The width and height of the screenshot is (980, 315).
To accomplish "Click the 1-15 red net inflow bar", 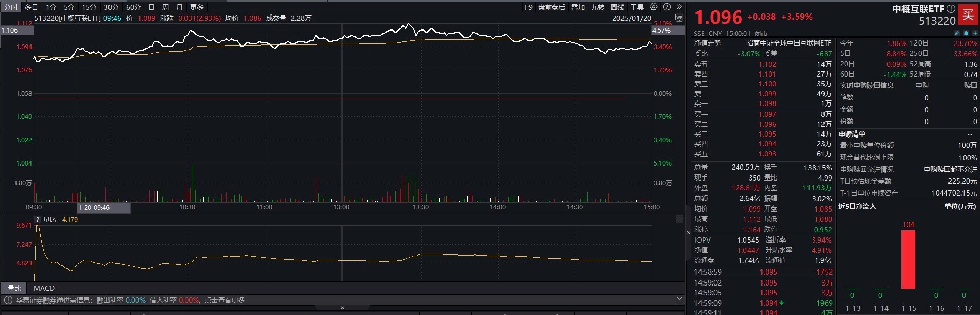I will 908,259.
